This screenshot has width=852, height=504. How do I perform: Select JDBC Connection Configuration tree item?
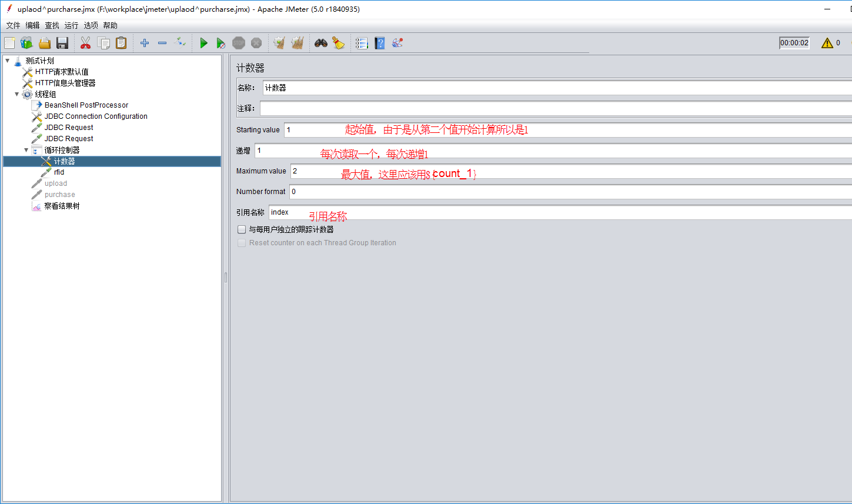[96, 116]
